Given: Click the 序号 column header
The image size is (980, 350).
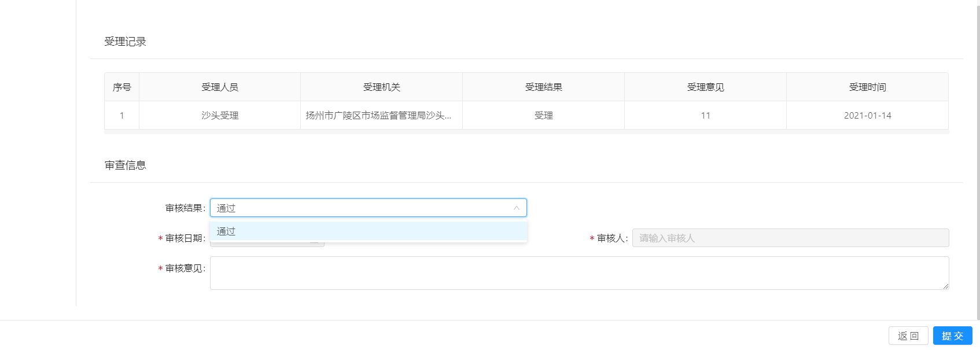Looking at the screenshot, I should point(121,87).
